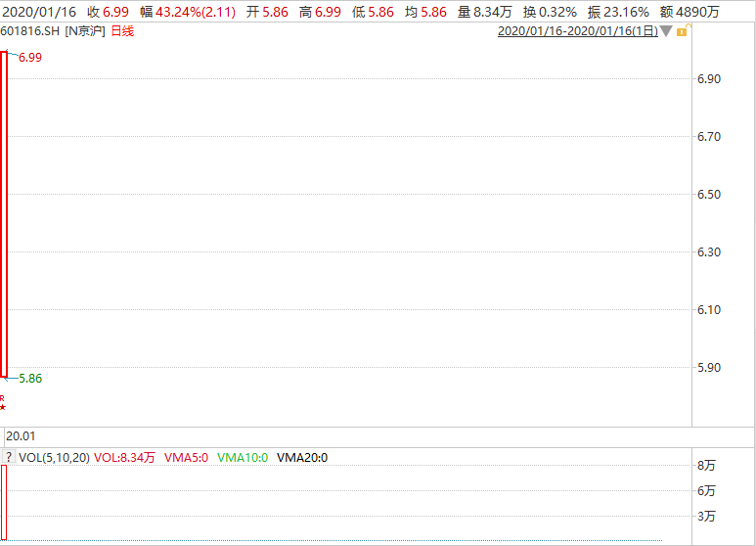Click the 2020/01/16 date in header
756x546 pixels.
click(x=39, y=12)
